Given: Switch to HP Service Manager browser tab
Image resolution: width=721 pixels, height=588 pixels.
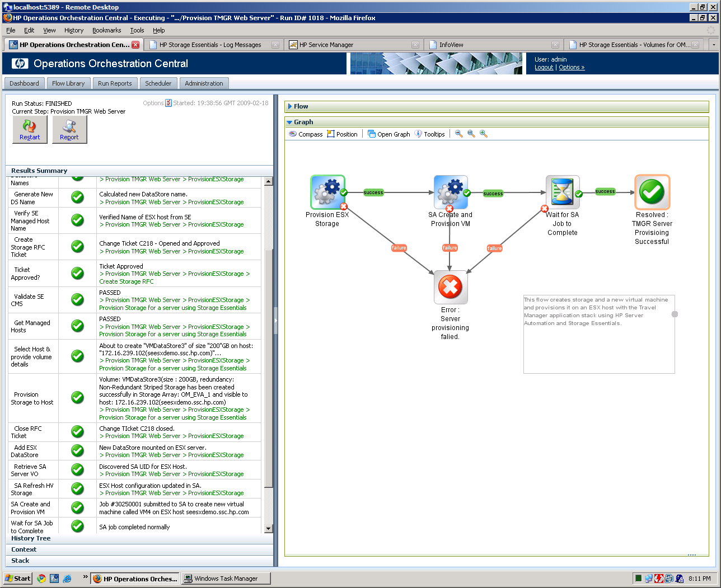Looking at the screenshot, I should 354,45.
